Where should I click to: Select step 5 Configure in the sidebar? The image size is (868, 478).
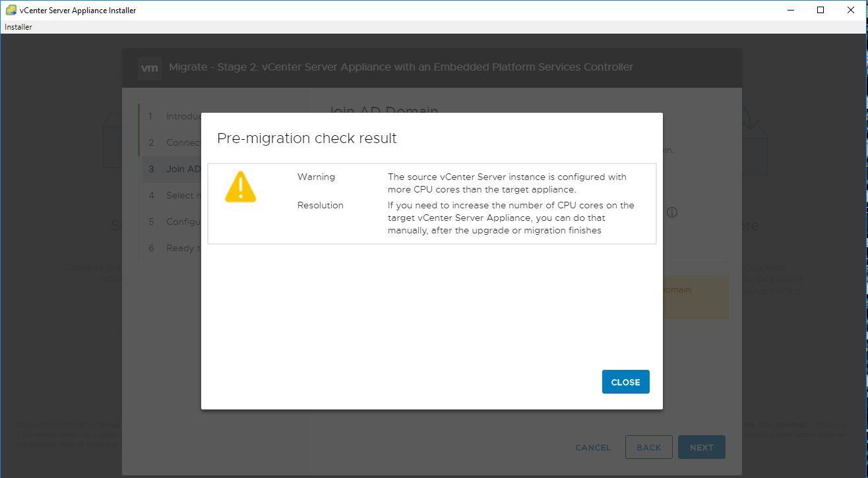click(x=175, y=222)
